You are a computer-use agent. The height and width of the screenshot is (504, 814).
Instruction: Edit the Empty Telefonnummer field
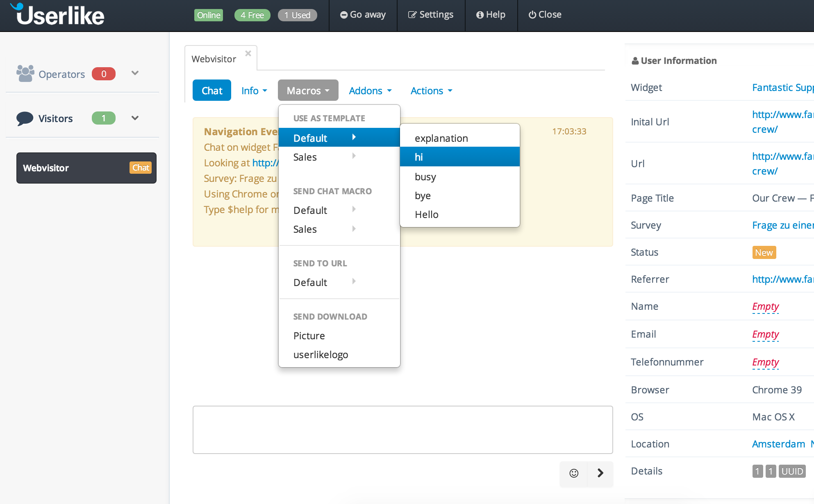tap(765, 362)
